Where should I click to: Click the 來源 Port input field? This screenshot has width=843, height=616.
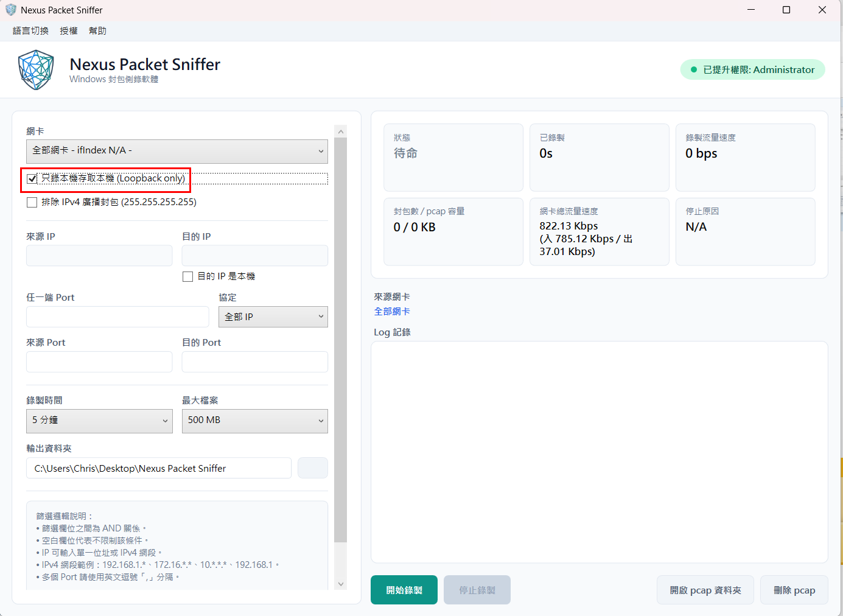coord(99,362)
